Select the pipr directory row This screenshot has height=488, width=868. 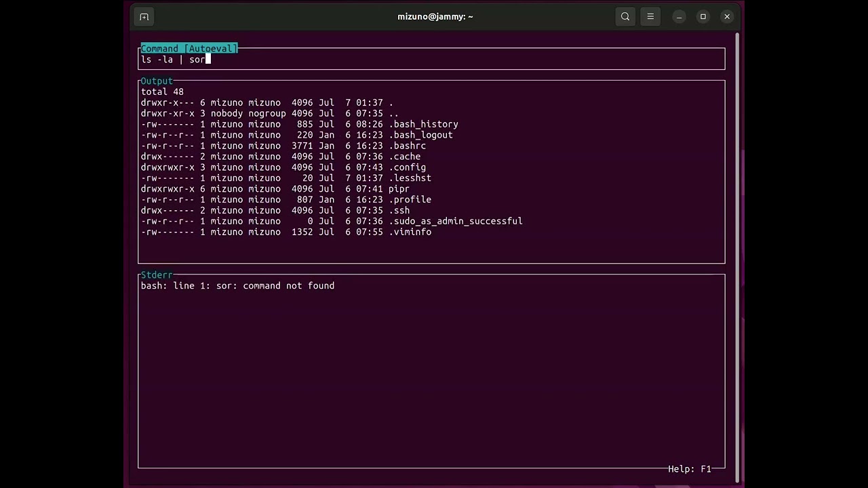pos(275,189)
